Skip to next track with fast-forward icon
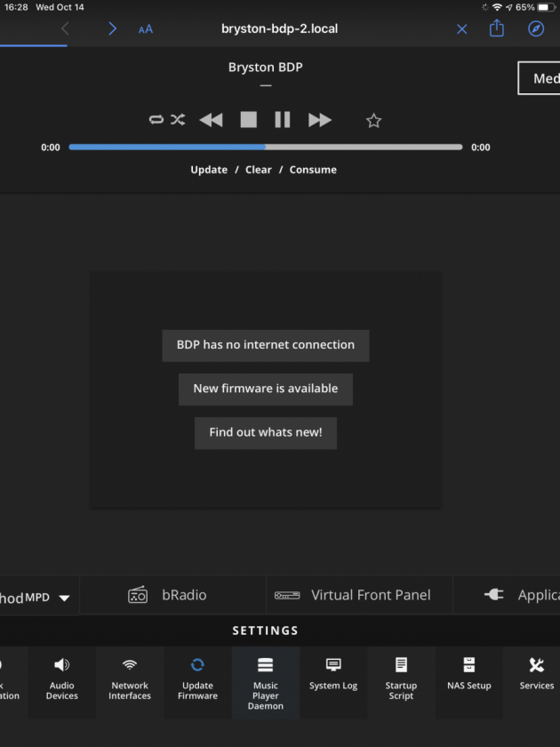 (319, 120)
